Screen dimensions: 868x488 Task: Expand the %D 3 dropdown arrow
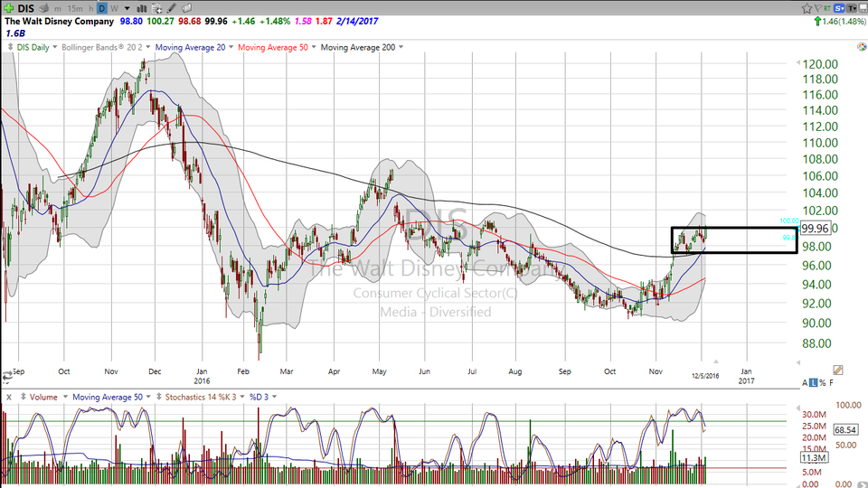(x=275, y=397)
